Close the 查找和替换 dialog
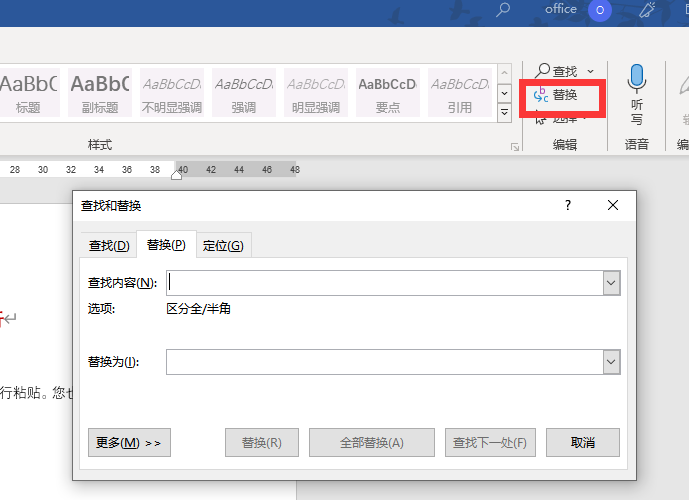The image size is (689, 500). click(x=613, y=205)
